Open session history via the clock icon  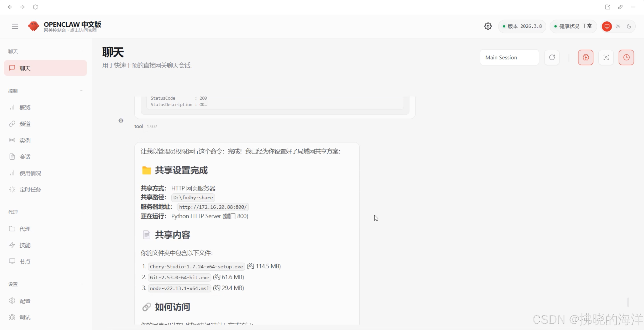[626, 57]
